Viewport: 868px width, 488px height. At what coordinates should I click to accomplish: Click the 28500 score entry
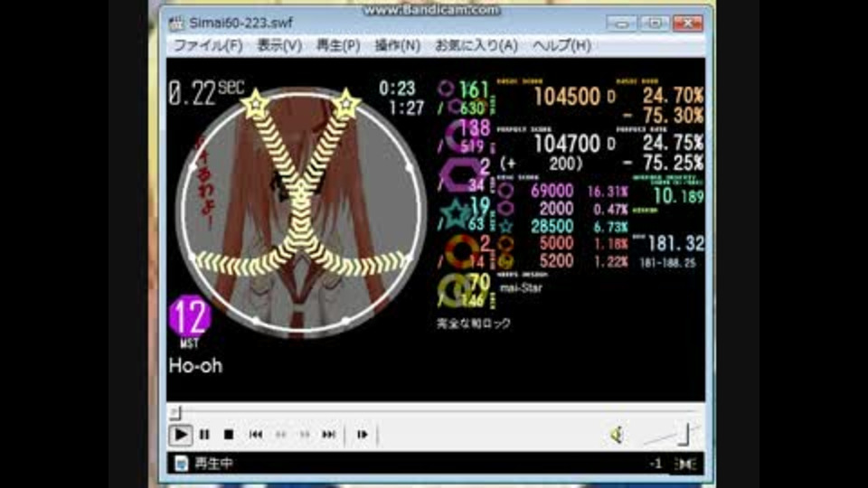click(x=552, y=226)
